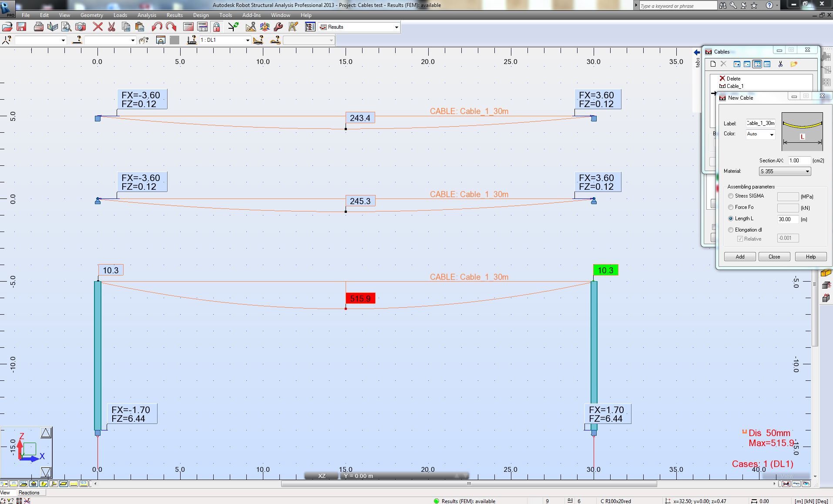Save the project with the floppy icon
Screen dimensions: 833x504
click(x=21, y=27)
